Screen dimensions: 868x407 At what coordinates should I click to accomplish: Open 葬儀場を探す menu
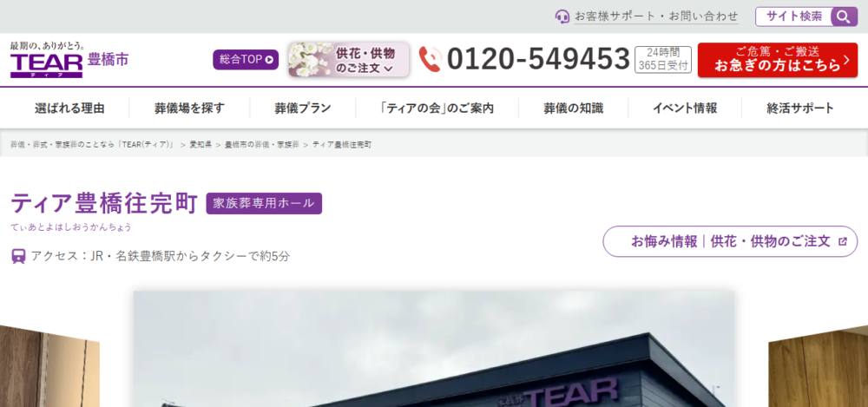click(190, 108)
